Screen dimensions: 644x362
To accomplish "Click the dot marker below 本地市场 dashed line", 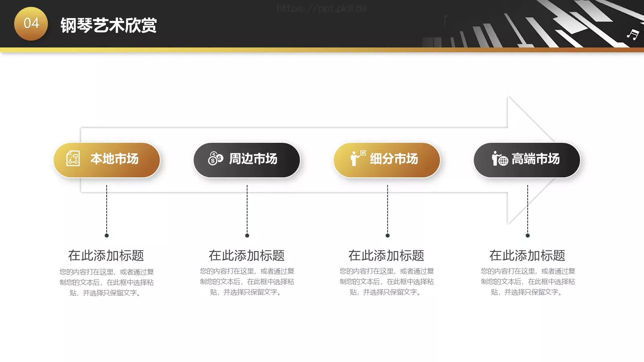I will pyautogui.click(x=107, y=235).
